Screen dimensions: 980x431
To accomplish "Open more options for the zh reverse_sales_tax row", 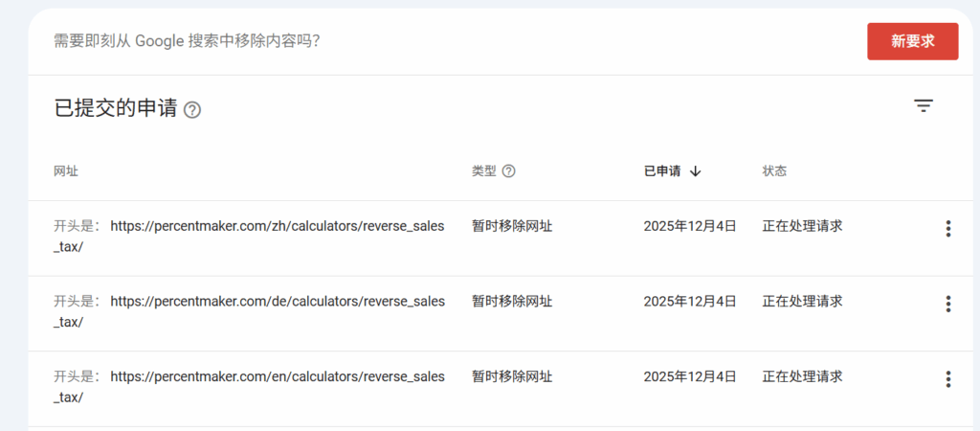I will click(947, 228).
